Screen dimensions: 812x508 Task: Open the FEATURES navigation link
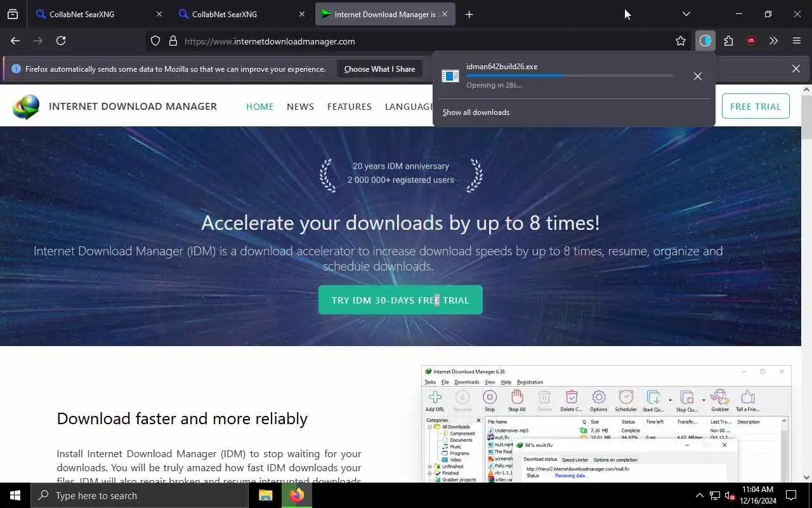pos(350,107)
